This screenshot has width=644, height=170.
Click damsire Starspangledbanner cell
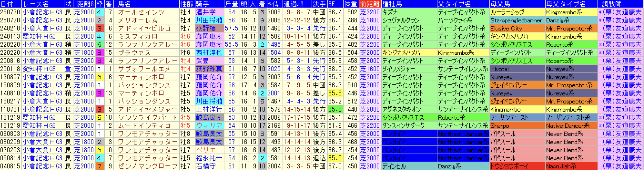516,20
